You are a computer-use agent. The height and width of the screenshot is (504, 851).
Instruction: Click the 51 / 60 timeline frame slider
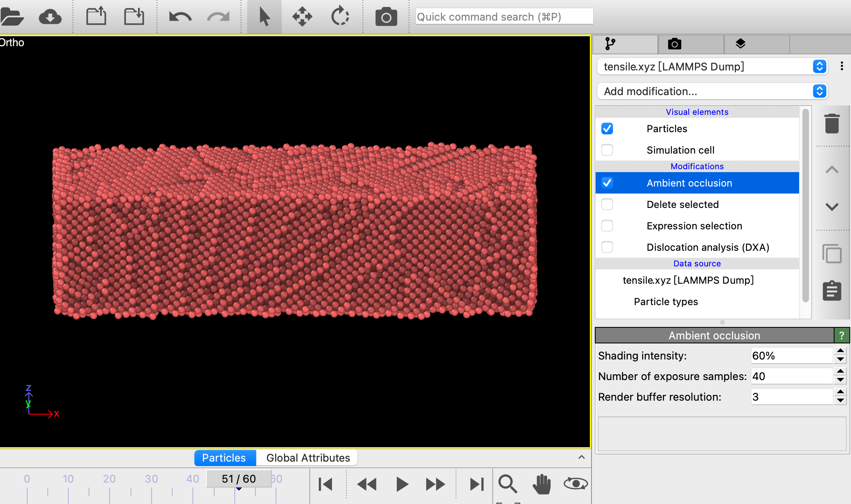click(238, 479)
